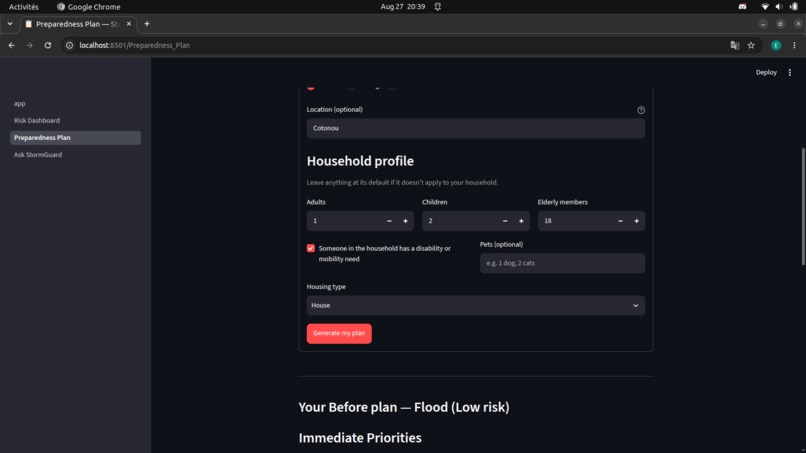
Task: Select Preparedness Plan in sidebar
Action: pyautogui.click(x=75, y=137)
